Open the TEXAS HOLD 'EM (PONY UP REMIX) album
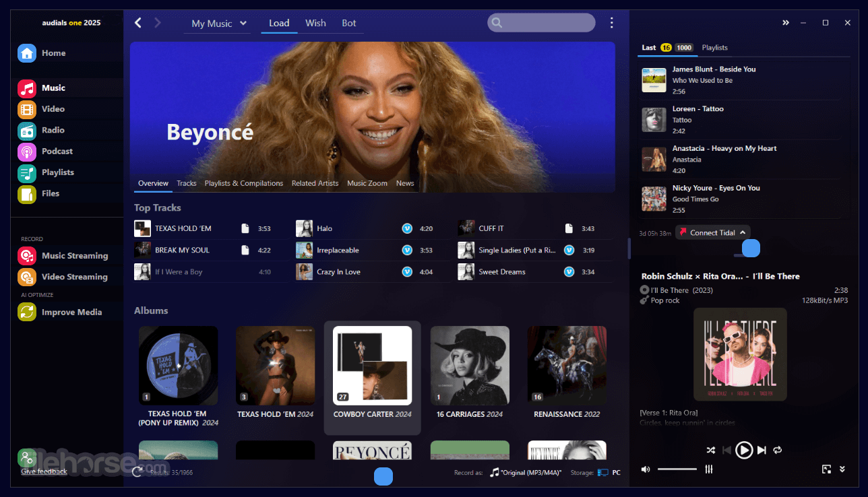The height and width of the screenshot is (497, 868). (x=179, y=378)
